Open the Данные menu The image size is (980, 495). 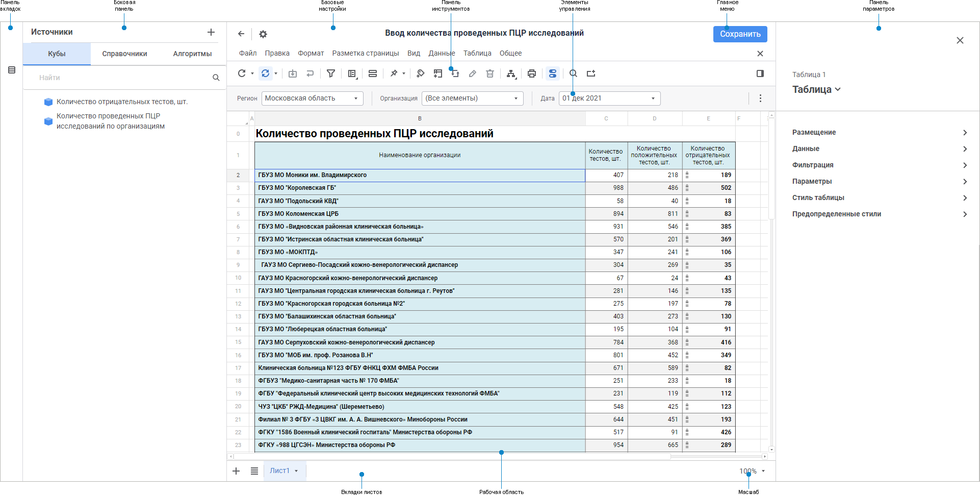coord(442,53)
